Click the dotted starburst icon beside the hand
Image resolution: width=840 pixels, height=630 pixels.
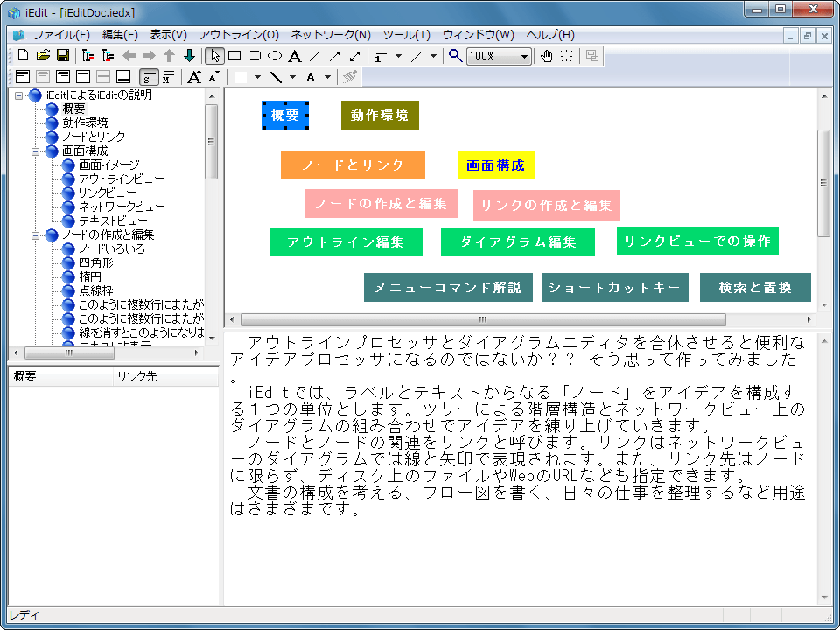point(566,56)
